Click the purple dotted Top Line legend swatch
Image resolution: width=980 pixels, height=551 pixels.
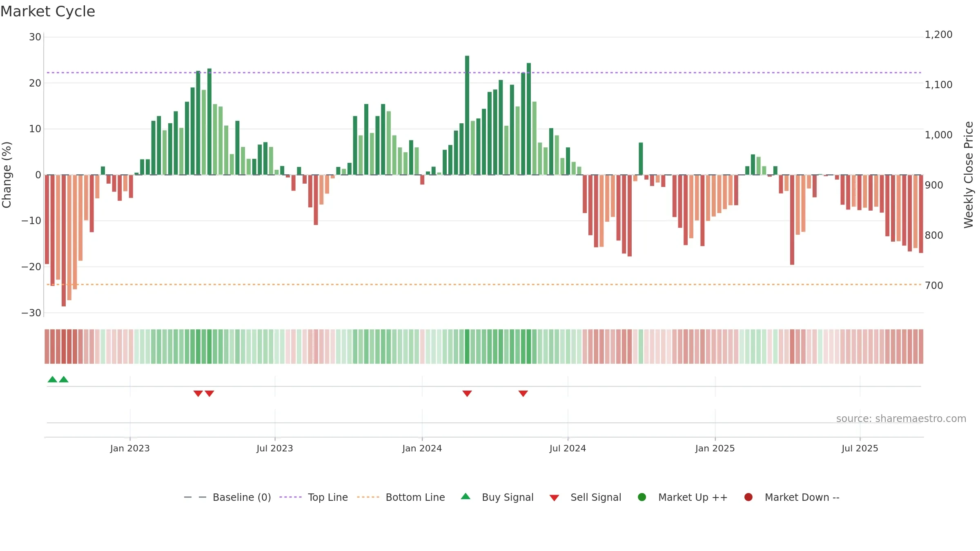pyautogui.click(x=290, y=497)
